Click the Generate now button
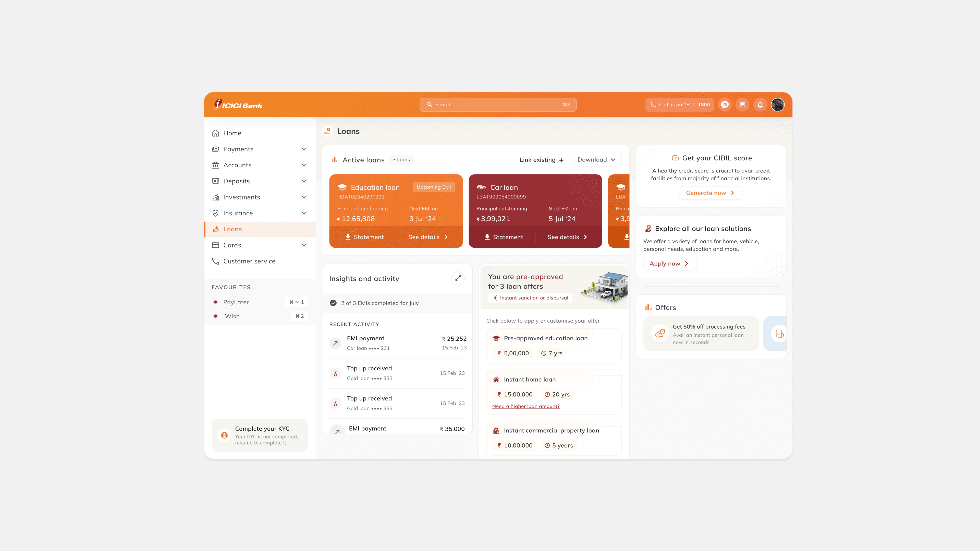 (710, 193)
